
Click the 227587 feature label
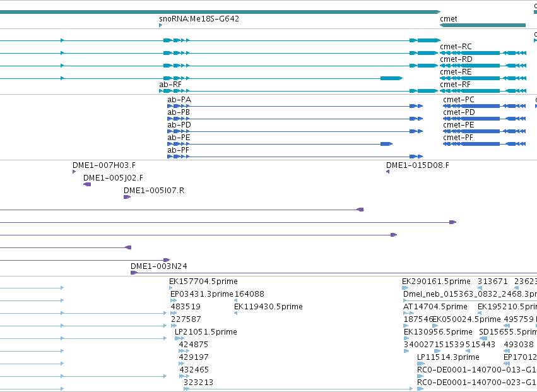[x=186, y=319]
